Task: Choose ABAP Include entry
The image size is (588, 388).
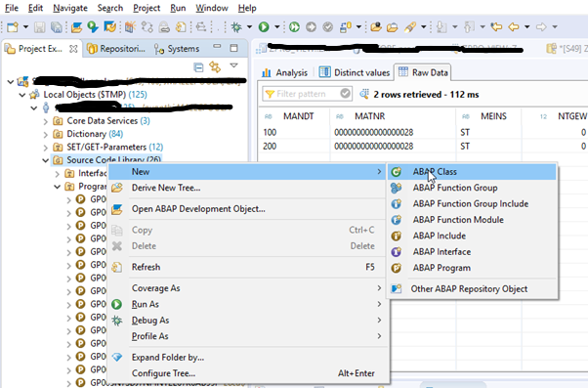Action: click(472, 237)
